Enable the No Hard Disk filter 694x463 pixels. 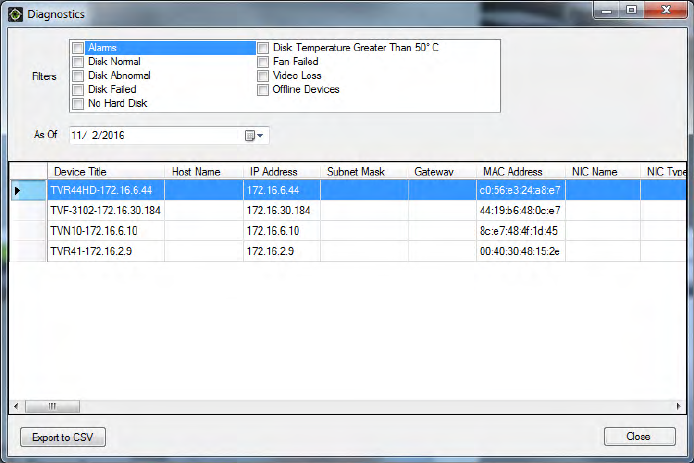78,104
